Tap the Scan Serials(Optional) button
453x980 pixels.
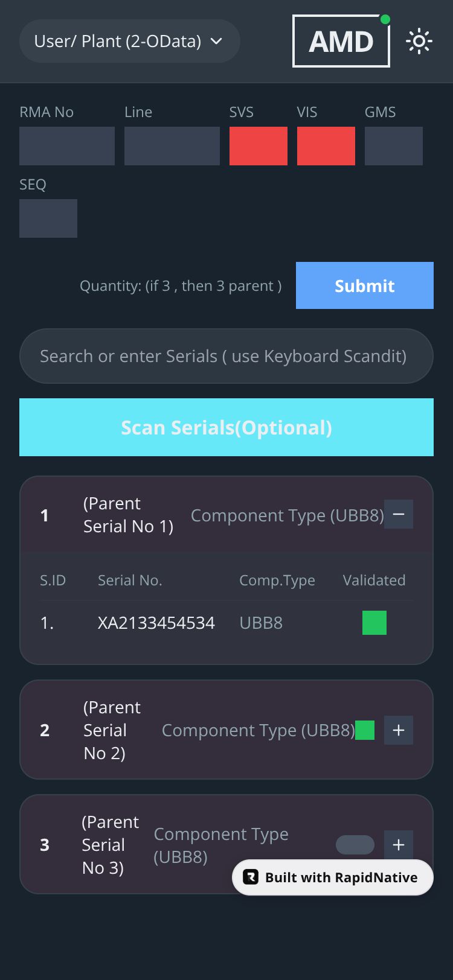tap(226, 427)
